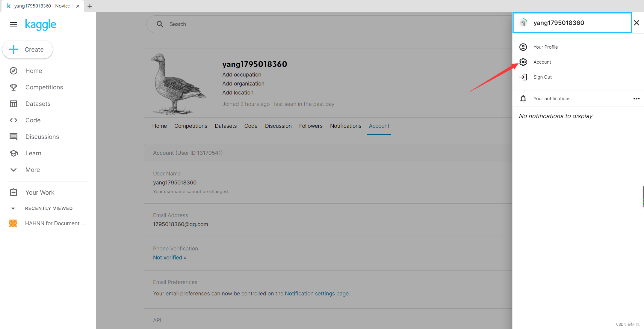Viewport: 644px width, 329px height.
Task: Open notifications three-dot options menu
Action: pyautogui.click(x=636, y=99)
